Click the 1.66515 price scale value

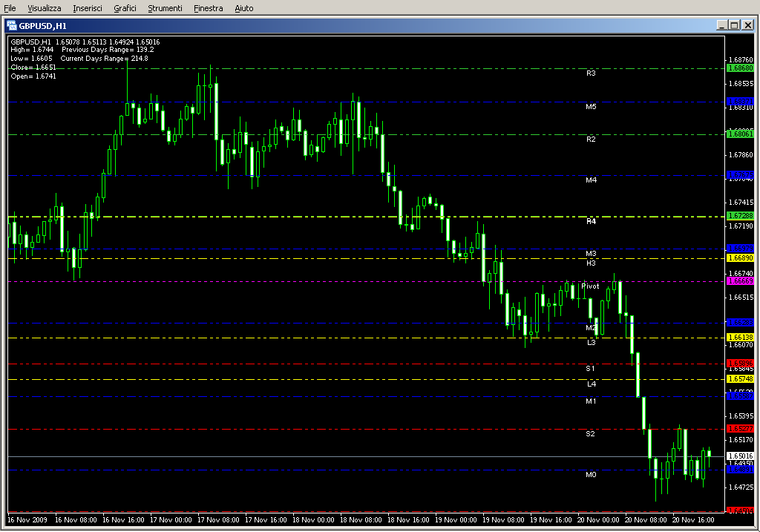[x=741, y=298]
